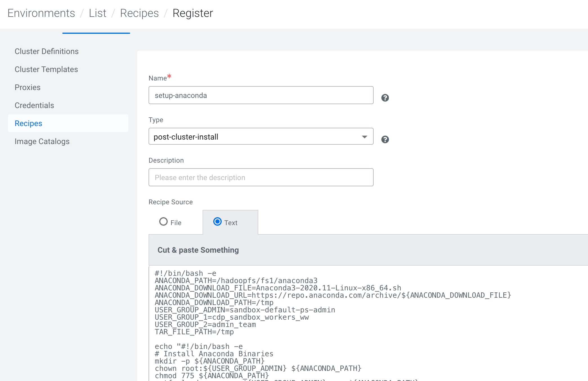Click the ANACONDA_DOWNLOAD_URL line in script
This screenshot has width=588, height=381.
(333, 295)
